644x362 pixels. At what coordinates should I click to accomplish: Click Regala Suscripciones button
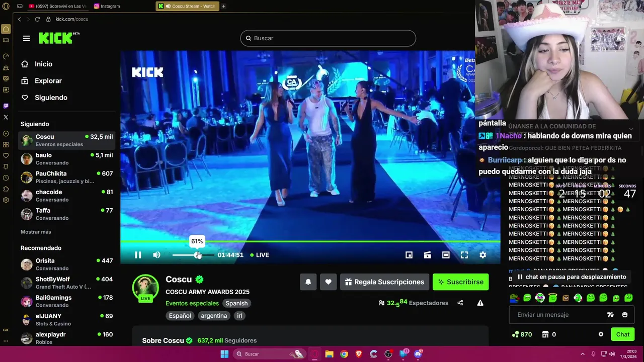[384, 282]
